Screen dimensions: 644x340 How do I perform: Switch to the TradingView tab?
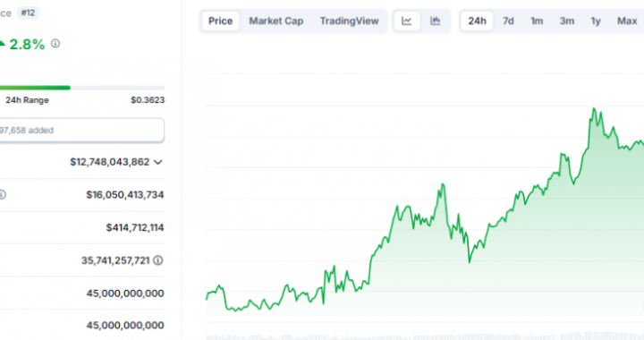point(349,21)
